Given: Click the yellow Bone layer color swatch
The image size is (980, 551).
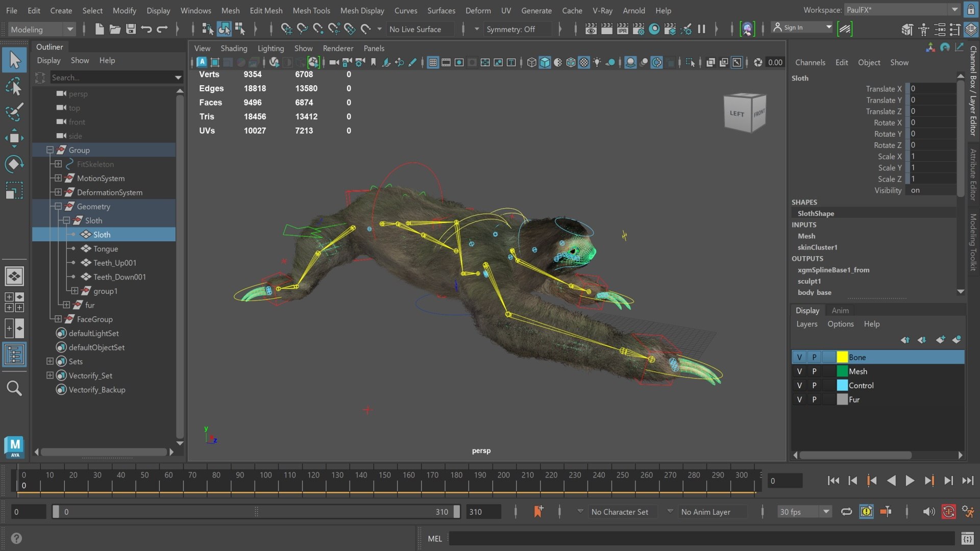Looking at the screenshot, I should click(x=842, y=357).
